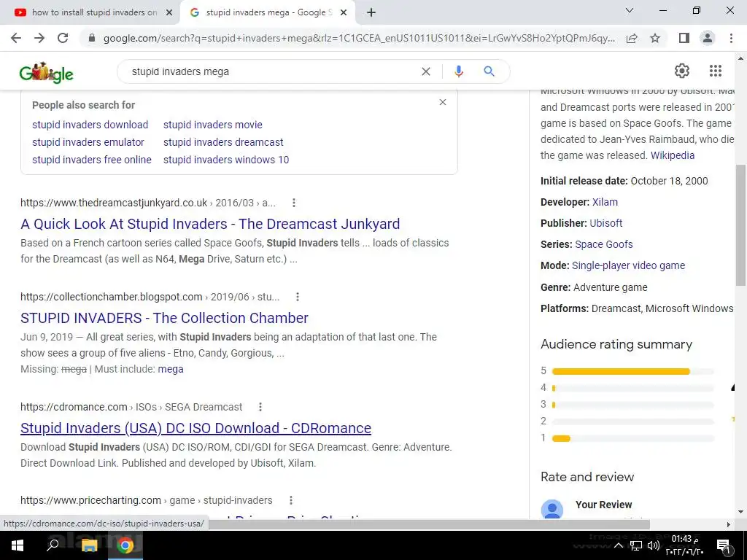Bookmark this page with the star
The height and width of the screenshot is (560, 747).
click(x=655, y=38)
